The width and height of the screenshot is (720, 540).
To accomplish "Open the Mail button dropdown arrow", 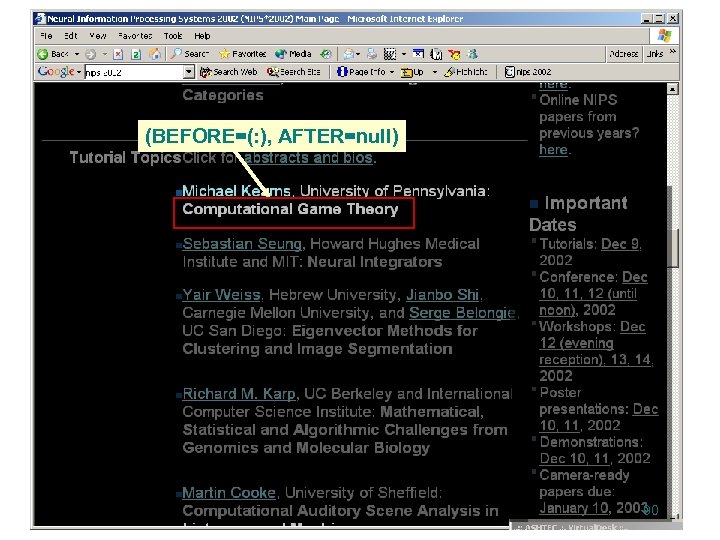I will (x=358, y=54).
